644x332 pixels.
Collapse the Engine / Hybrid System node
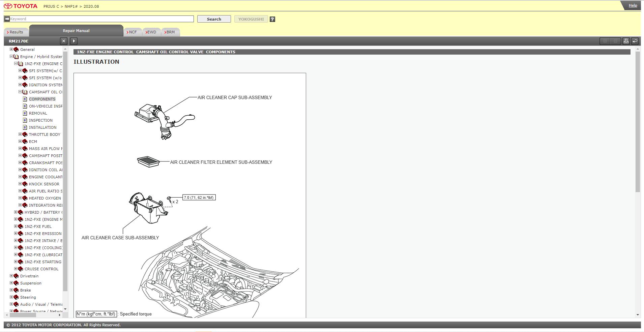click(11, 56)
